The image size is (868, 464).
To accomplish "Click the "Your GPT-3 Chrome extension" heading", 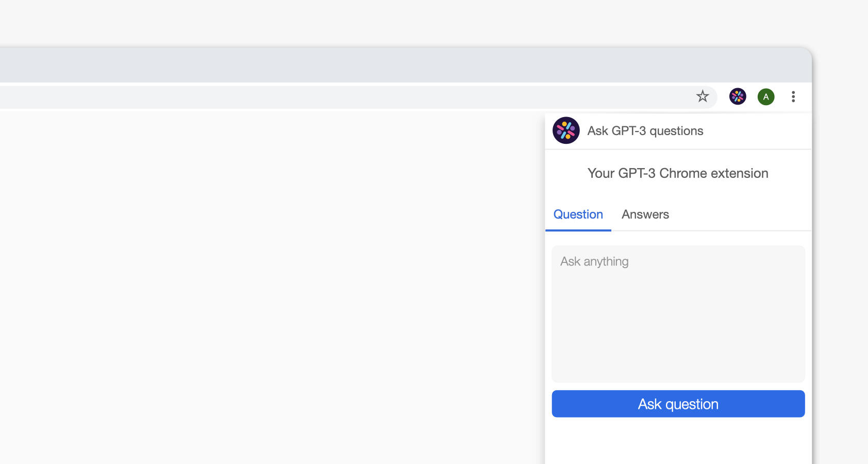I will [678, 173].
